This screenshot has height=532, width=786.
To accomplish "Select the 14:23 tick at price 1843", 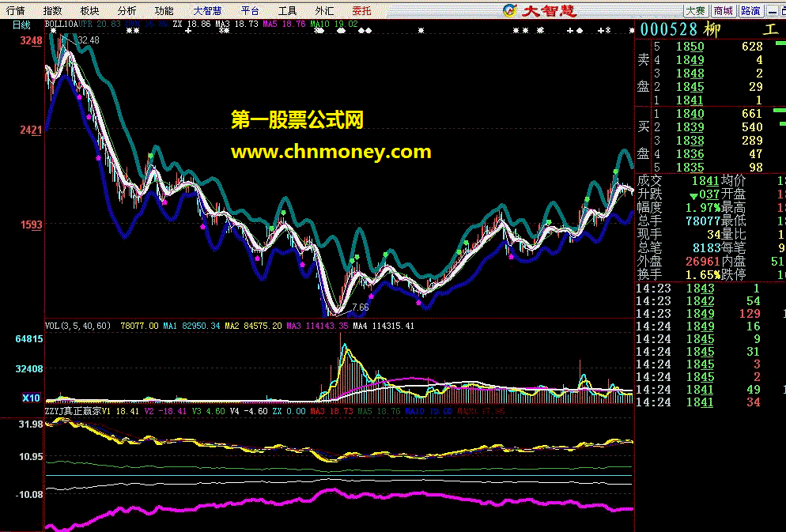I will coord(700,289).
